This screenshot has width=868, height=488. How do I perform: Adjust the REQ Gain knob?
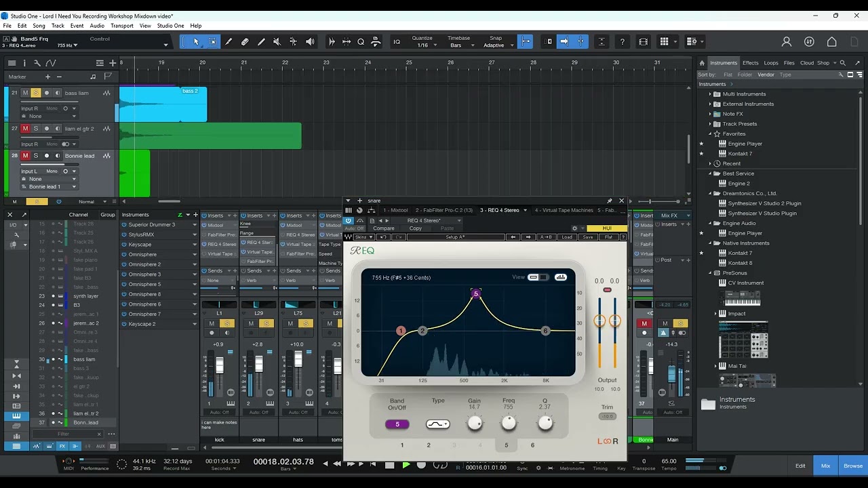[475, 424]
